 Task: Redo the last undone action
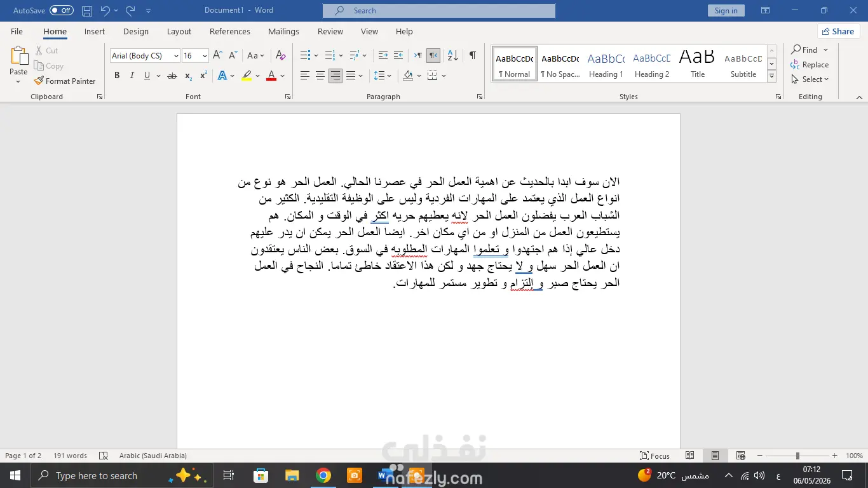pos(130,11)
